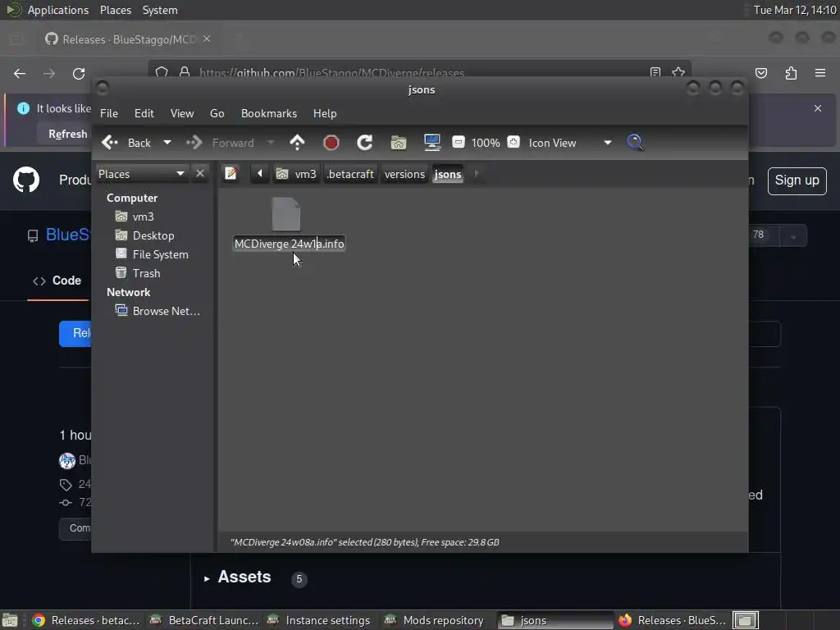Collapse the Assets disclosure triangle
The image size is (840, 630).
(x=207, y=578)
